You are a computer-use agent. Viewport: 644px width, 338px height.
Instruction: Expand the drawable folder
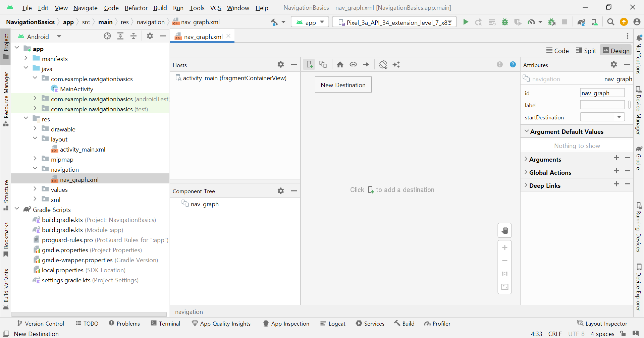pos(35,128)
